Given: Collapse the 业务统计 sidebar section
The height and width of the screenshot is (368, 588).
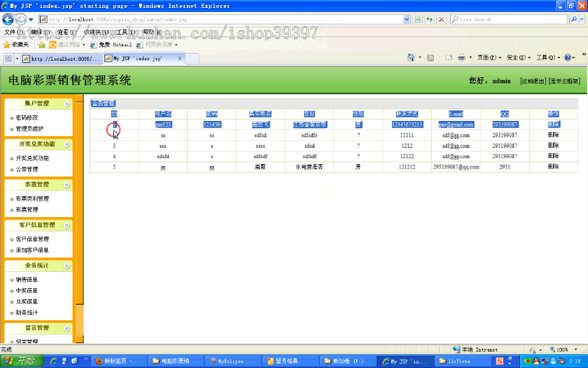Looking at the screenshot, I should pyautogui.click(x=67, y=266).
